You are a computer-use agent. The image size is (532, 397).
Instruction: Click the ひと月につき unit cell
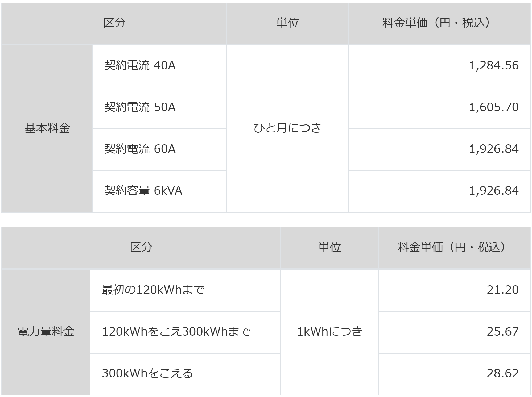(287, 128)
